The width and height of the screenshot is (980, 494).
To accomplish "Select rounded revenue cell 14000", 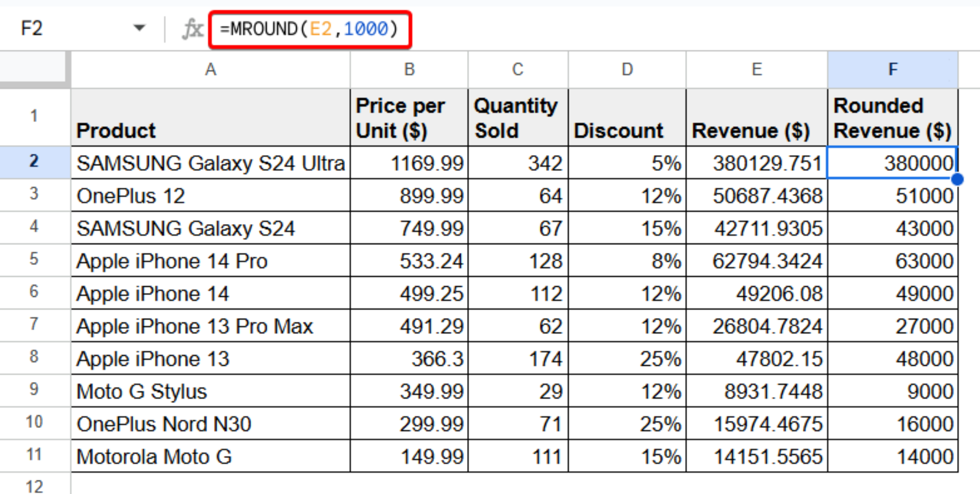I will (893, 456).
